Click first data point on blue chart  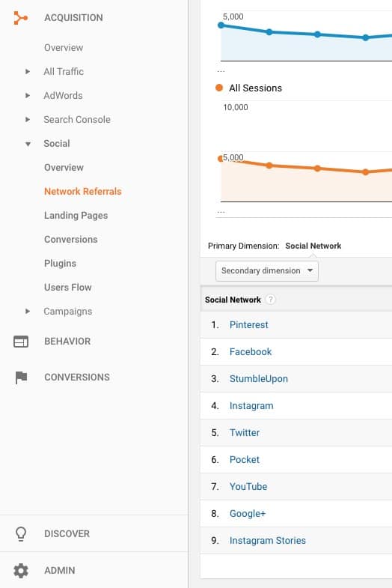coord(221,25)
